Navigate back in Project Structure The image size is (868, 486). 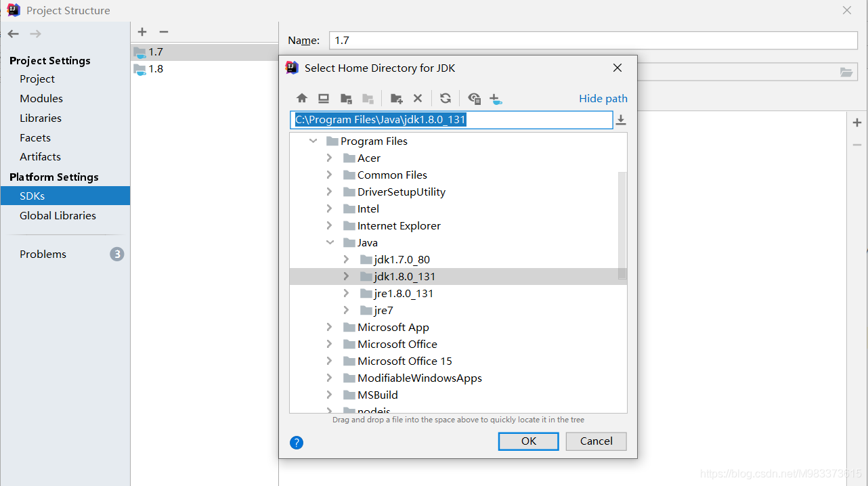[x=14, y=34]
